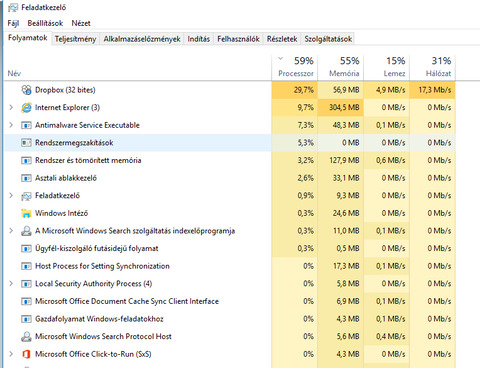This screenshot has height=368, width=480.
Task: Open the Nézet menu
Action: tap(81, 23)
